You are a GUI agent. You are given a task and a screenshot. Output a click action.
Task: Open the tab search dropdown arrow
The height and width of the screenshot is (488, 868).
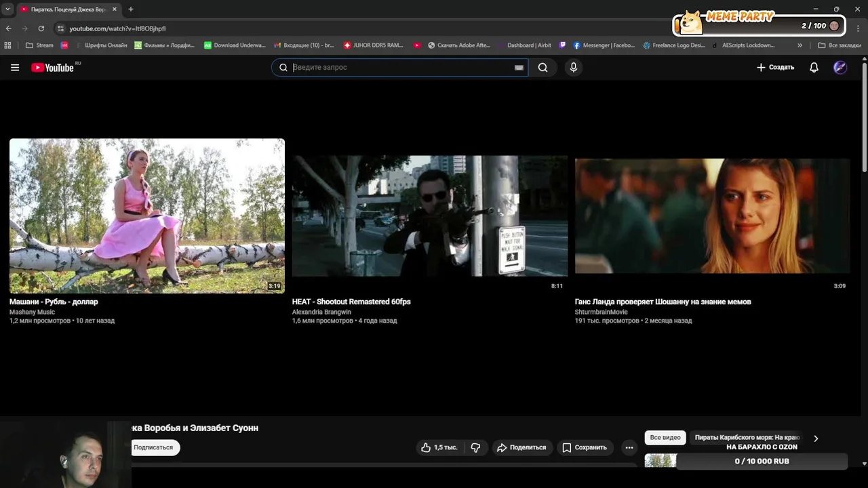coord(7,9)
